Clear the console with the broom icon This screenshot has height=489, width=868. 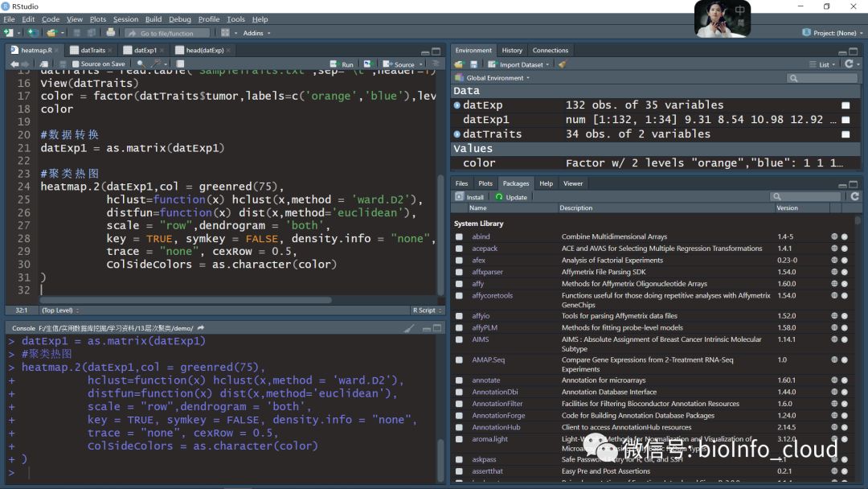click(409, 328)
